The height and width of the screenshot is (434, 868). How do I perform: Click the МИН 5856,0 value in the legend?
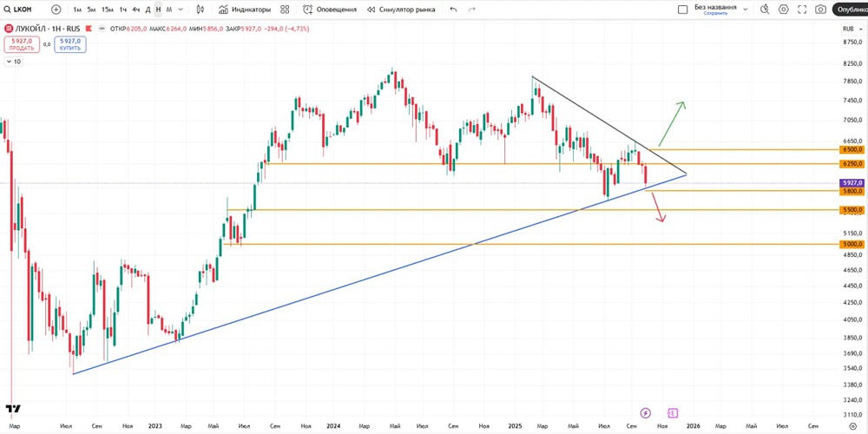(x=206, y=29)
